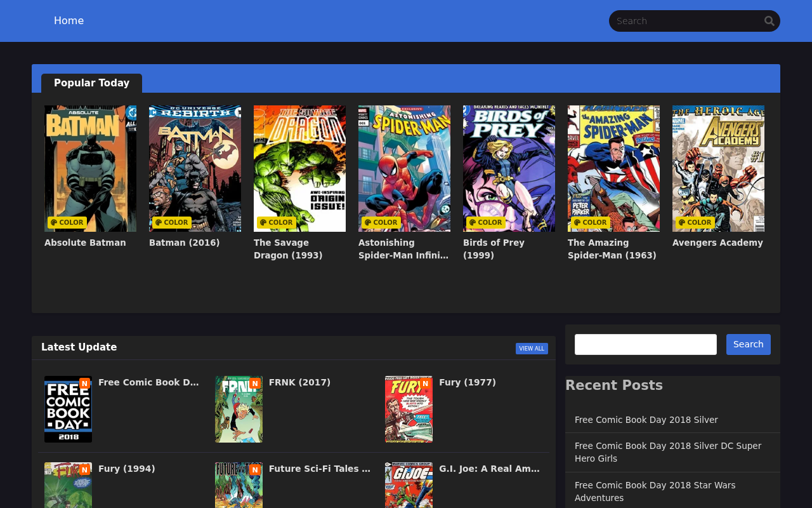812x508 pixels.
Task: Open G.I. Joe cover thumbnail
Action: point(409,485)
